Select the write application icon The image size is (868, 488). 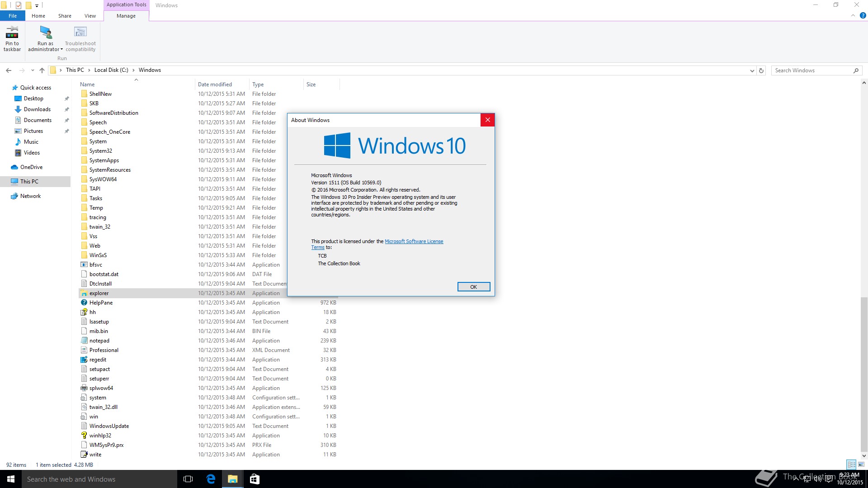(84, 455)
